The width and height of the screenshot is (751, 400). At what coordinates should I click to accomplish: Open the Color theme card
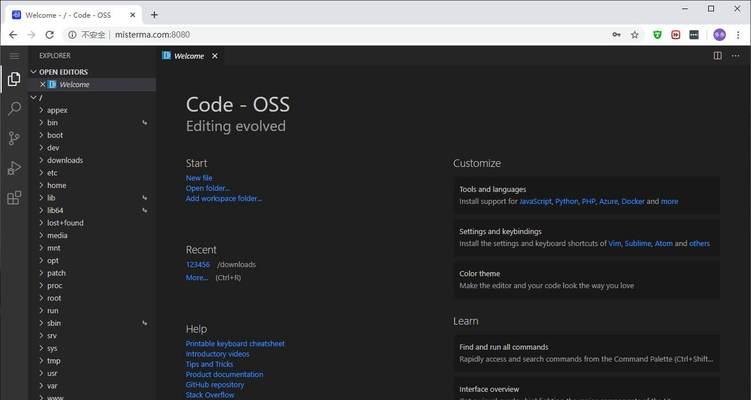(587, 280)
